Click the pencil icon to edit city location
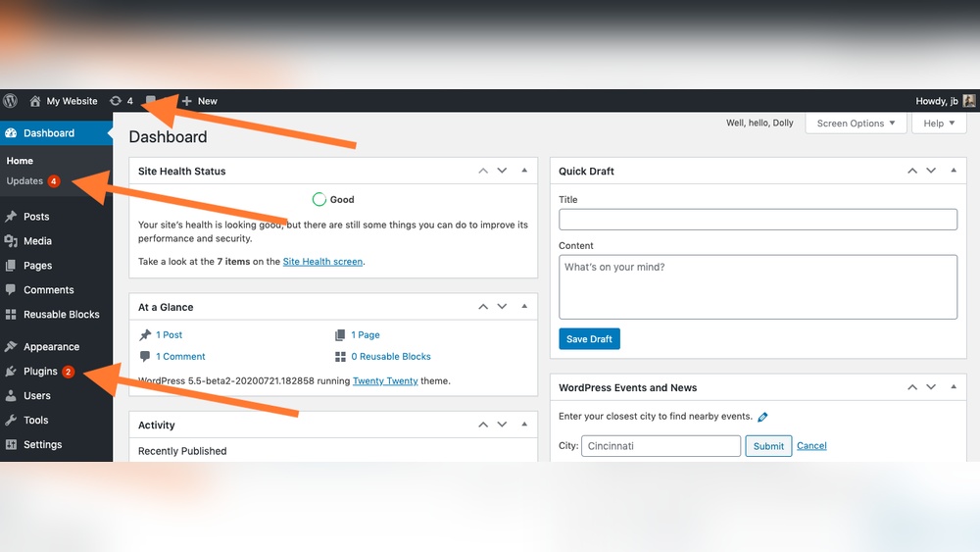Image resolution: width=980 pixels, height=552 pixels. point(762,417)
